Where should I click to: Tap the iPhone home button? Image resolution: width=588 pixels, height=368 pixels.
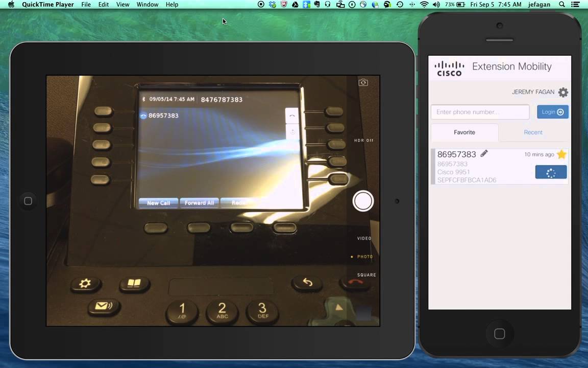click(x=500, y=333)
